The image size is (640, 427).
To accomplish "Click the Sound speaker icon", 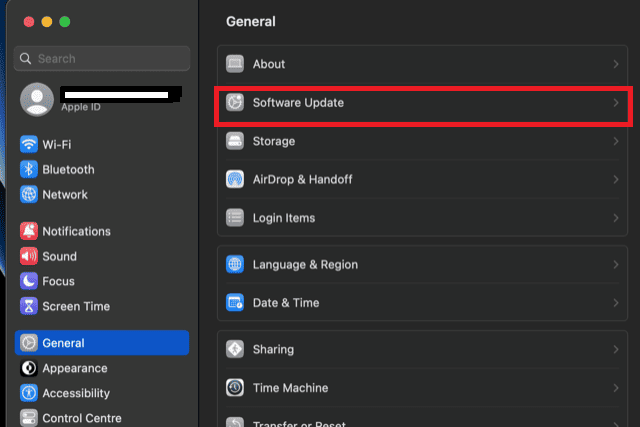I will click(x=29, y=256).
